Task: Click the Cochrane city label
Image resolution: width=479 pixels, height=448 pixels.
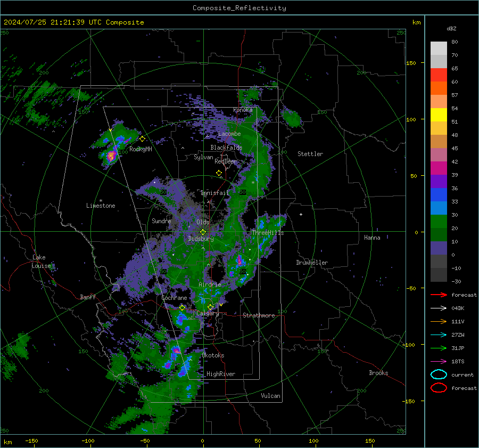Action: 174,298
